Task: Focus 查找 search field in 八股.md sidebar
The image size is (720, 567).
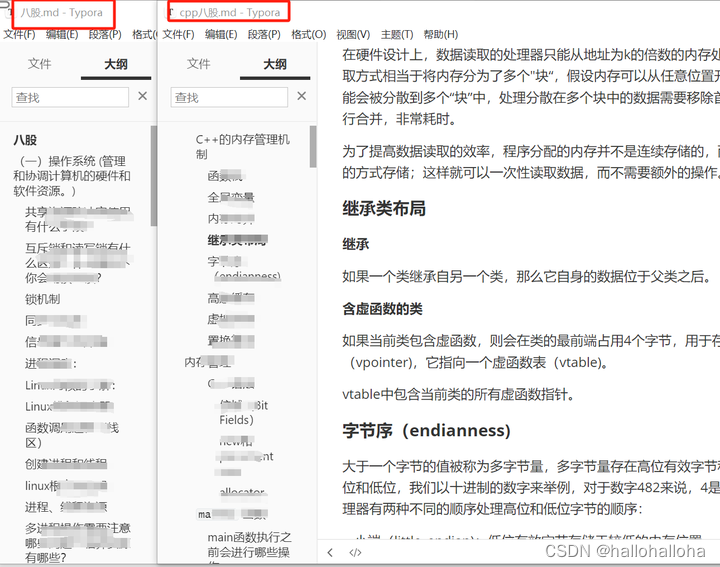Action: [70, 97]
